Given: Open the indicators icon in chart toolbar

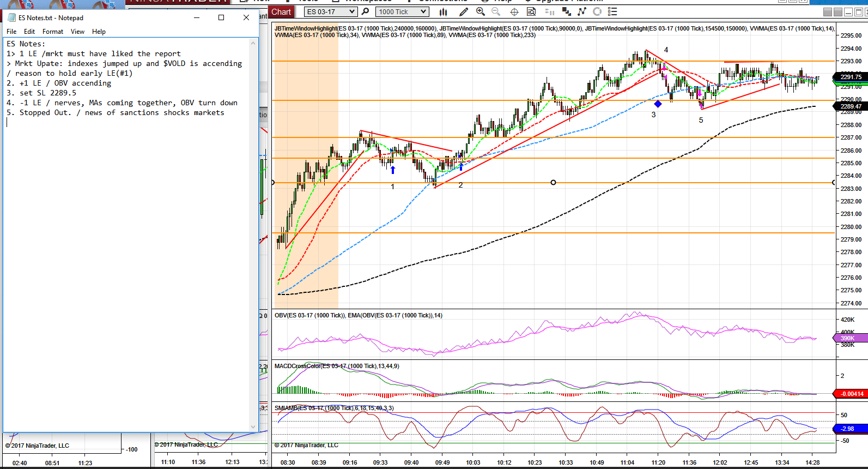Looking at the screenshot, I should tap(582, 11).
